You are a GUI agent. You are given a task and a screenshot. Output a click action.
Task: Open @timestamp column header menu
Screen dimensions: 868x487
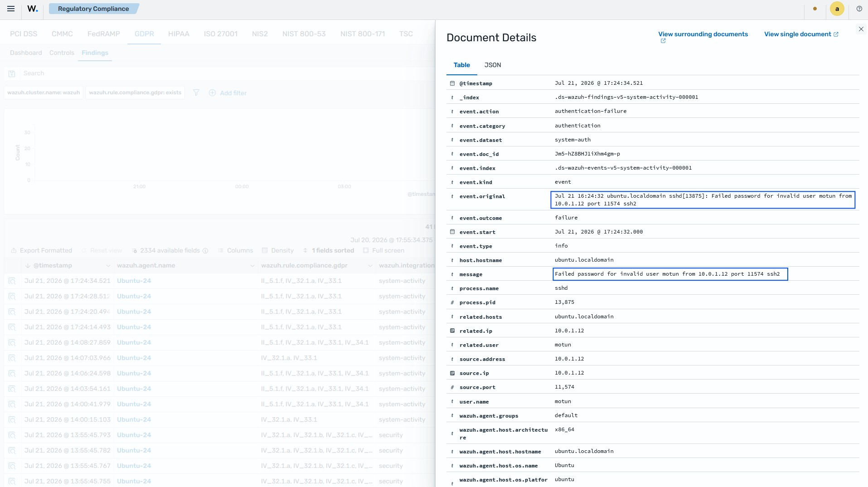108,266
